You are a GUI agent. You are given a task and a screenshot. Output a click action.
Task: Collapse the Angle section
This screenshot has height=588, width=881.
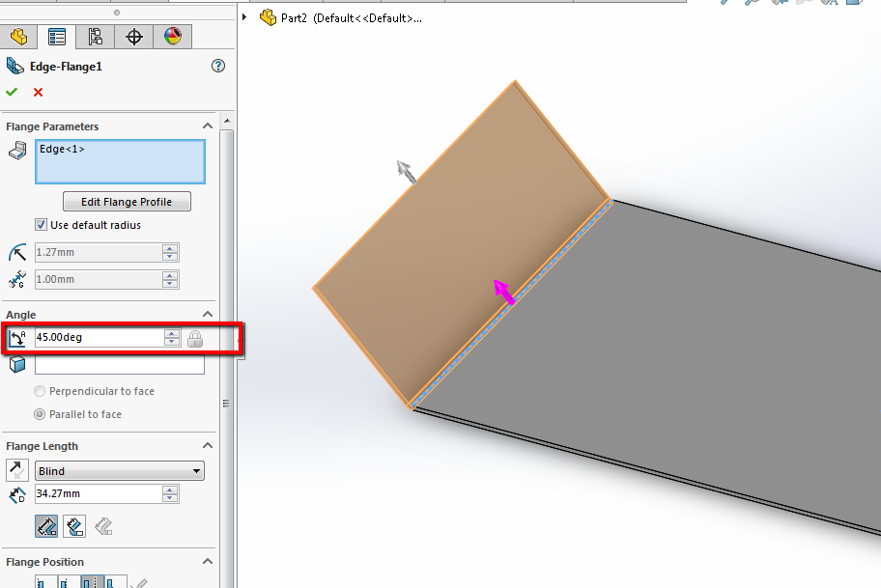[x=208, y=314]
